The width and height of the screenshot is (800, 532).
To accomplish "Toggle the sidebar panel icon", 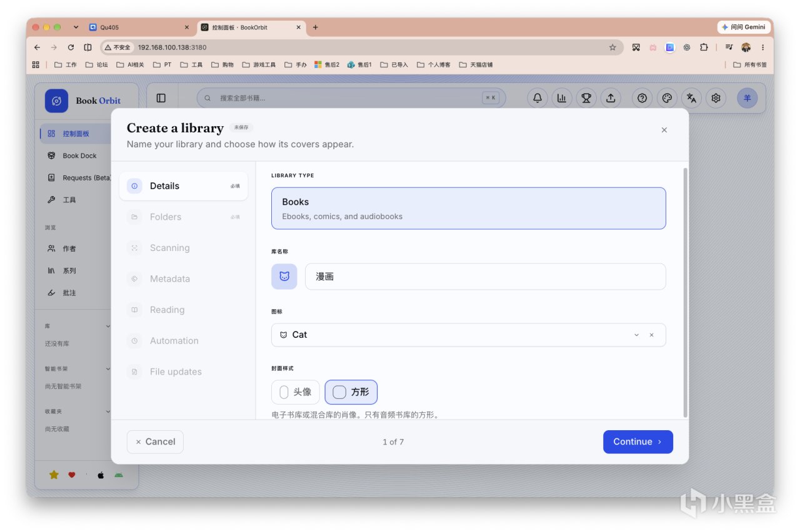I will pos(161,98).
